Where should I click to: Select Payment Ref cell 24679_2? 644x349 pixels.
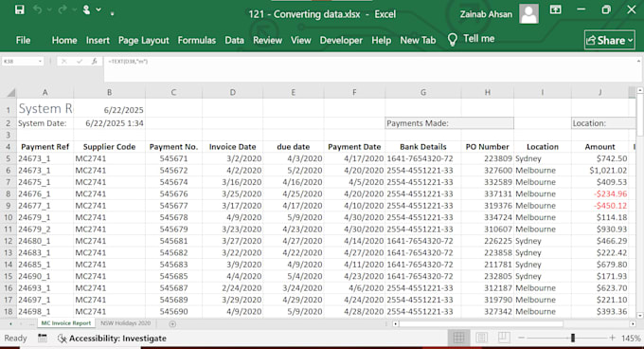[x=45, y=230]
